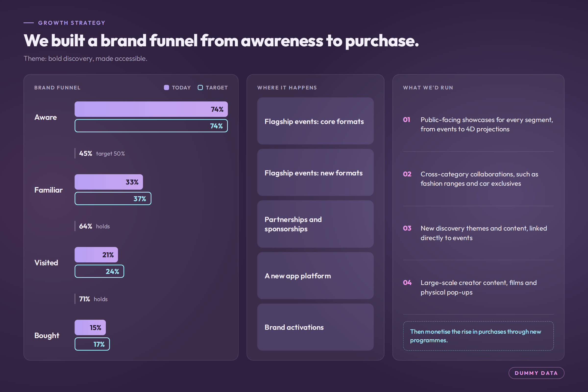This screenshot has height=392, width=588.
Task: Click item 03 about new discovery themes
Action: click(x=478, y=233)
